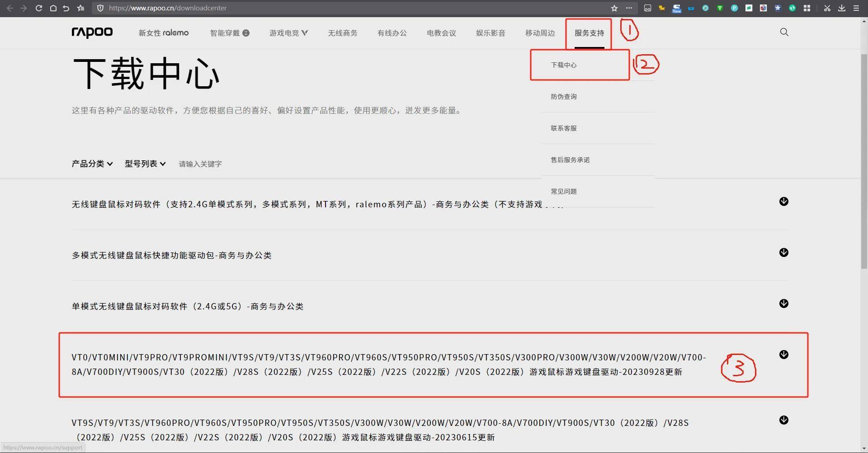Click the address bar URL field
Image resolution: width=868 pixels, height=453 pixels.
[353, 8]
